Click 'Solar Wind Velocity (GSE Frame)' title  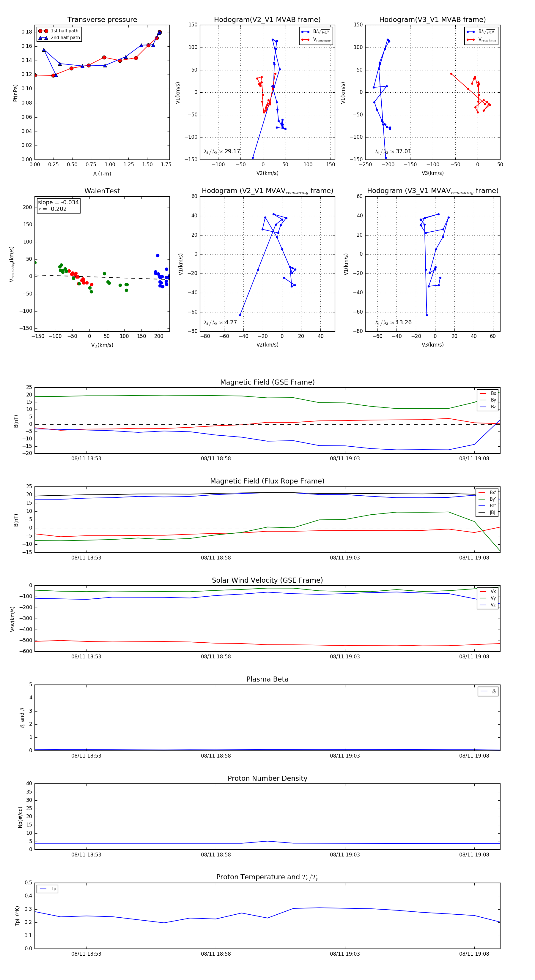[x=267, y=580]
